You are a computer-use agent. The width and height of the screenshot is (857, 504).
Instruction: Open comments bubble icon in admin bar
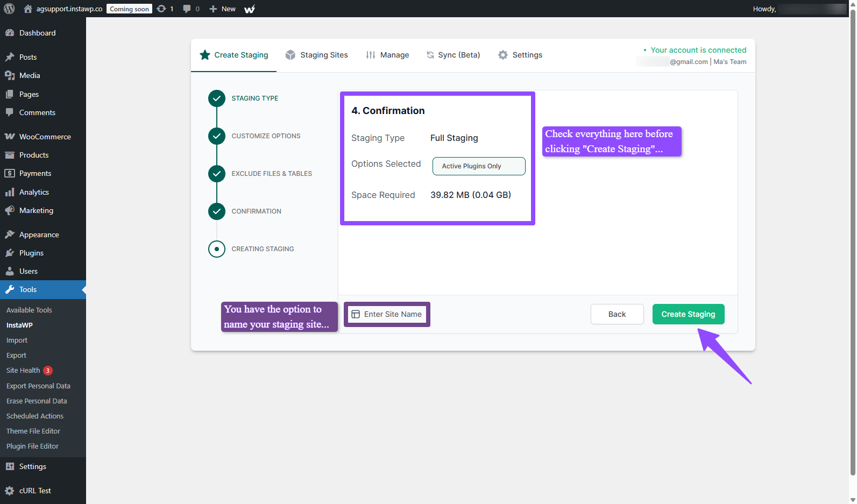pos(187,9)
